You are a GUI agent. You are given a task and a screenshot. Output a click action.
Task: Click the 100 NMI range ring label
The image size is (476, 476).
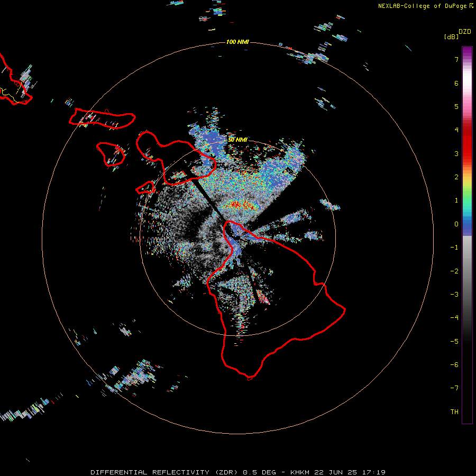click(x=237, y=42)
